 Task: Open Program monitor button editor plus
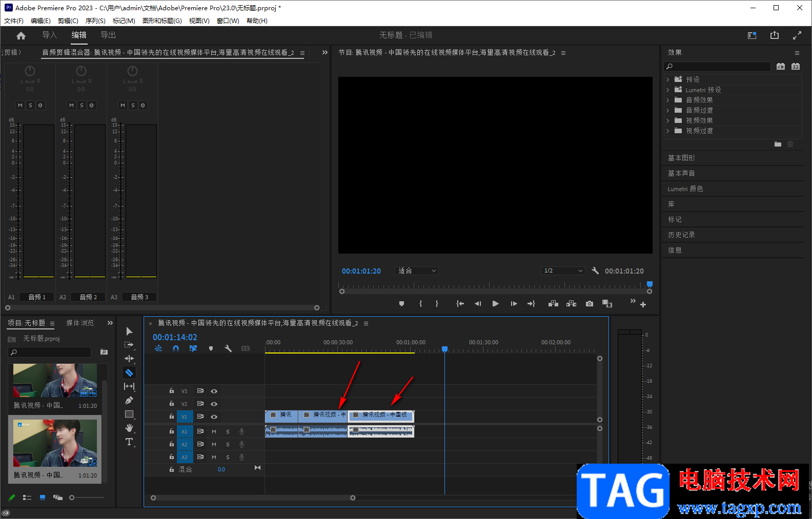coord(643,305)
